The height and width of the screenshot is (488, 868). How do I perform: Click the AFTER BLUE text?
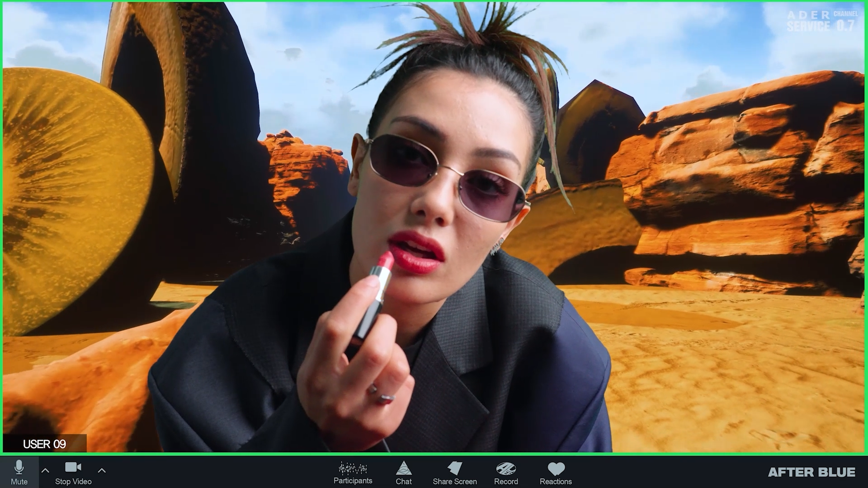(x=811, y=472)
